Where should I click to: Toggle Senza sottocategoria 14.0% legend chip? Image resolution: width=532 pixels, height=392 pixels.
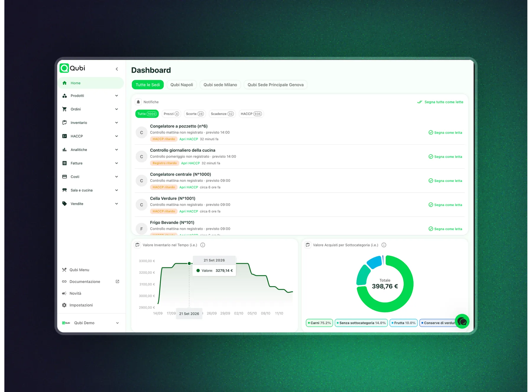coord(361,323)
